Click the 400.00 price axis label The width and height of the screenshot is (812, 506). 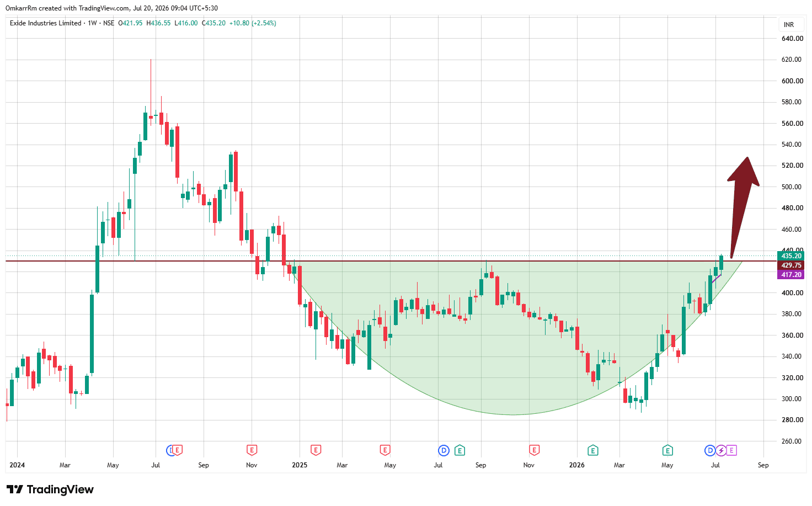[792, 293]
